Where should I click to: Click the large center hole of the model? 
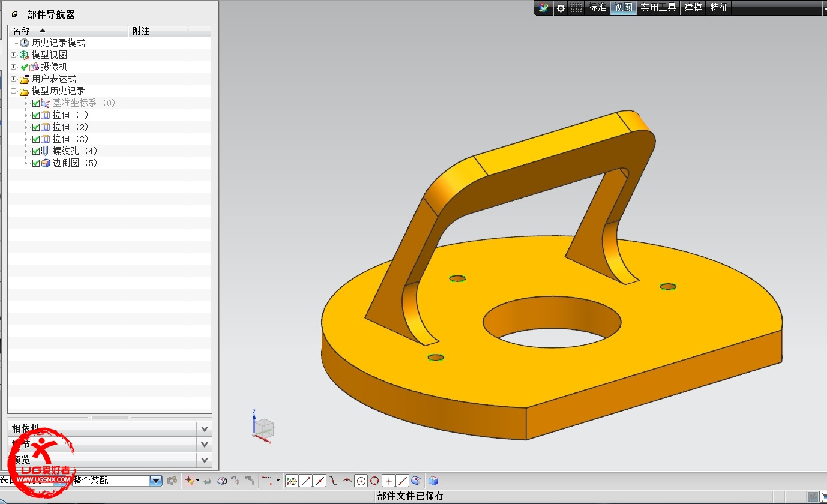pyautogui.click(x=552, y=321)
